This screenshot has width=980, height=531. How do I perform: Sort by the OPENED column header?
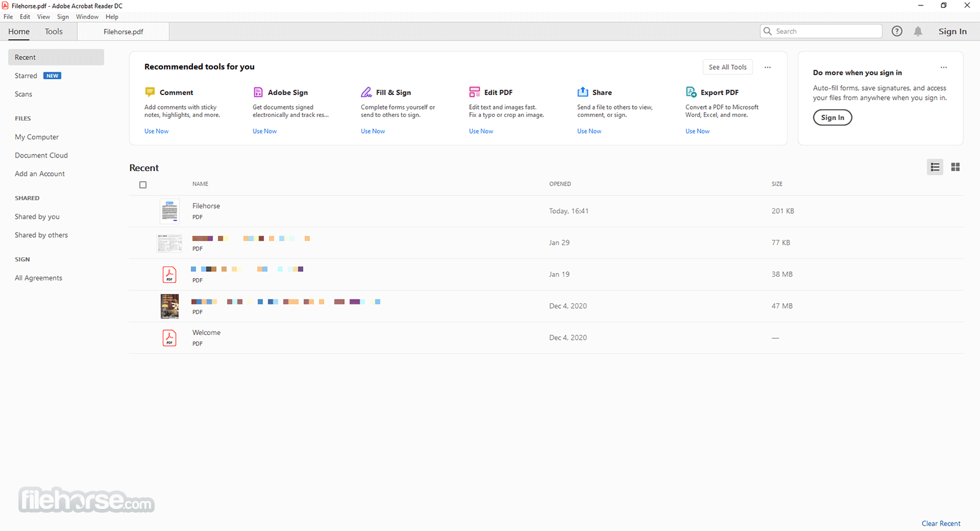[560, 184]
